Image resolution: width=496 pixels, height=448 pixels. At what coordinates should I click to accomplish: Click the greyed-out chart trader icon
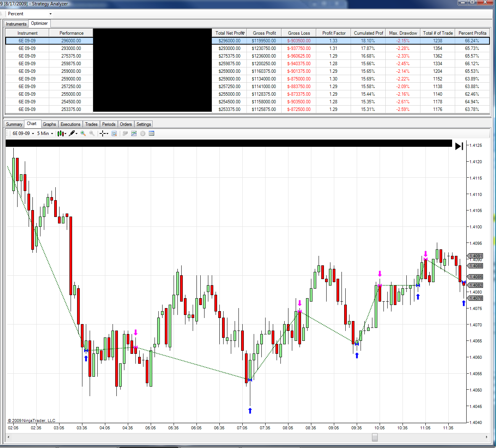coord(125,133)
